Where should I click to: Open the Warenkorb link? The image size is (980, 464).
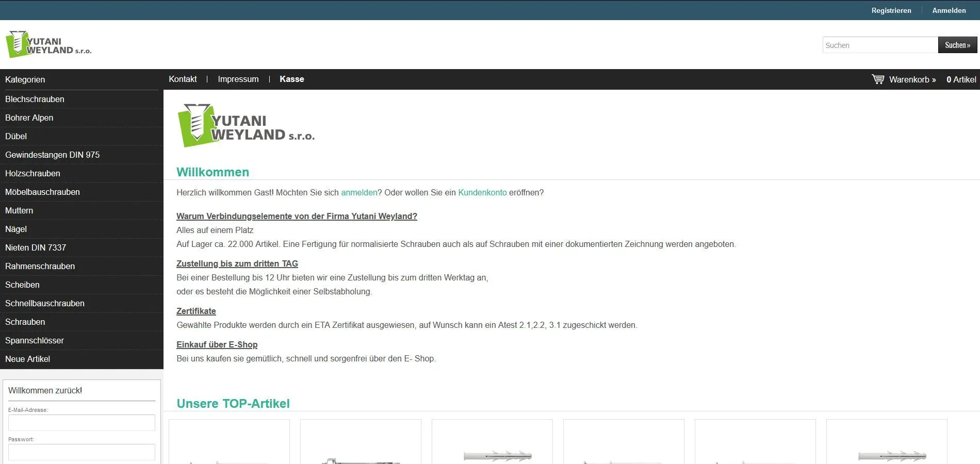coord(912,79)
